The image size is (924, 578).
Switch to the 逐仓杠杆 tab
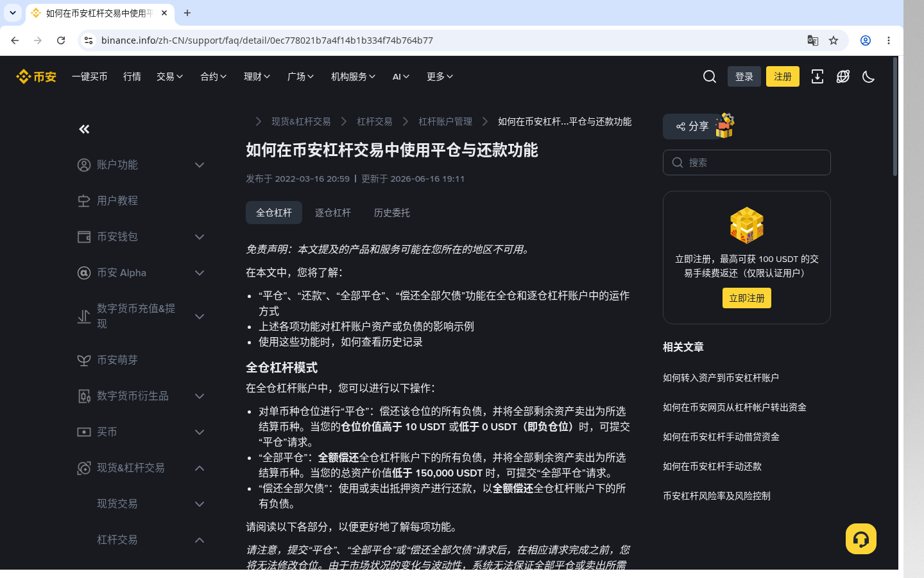(x=333, y=213)
